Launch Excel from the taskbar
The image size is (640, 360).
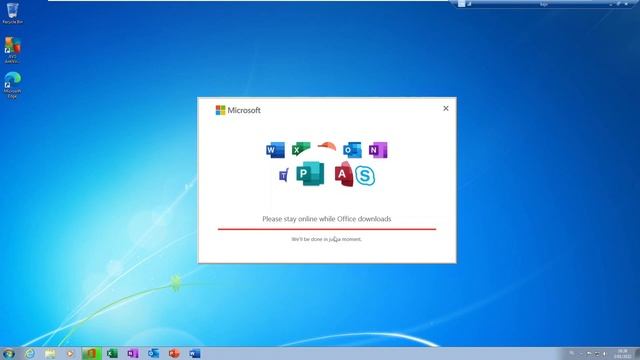112,353
